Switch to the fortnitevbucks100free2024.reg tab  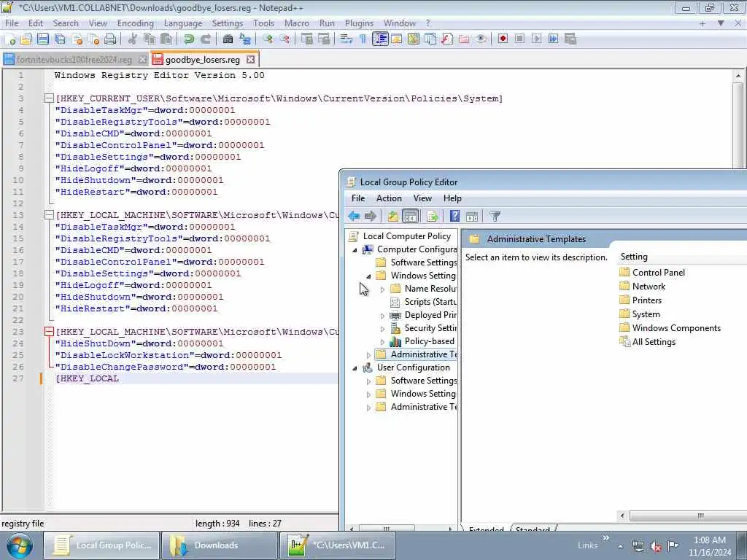click(x=74, y=60)
